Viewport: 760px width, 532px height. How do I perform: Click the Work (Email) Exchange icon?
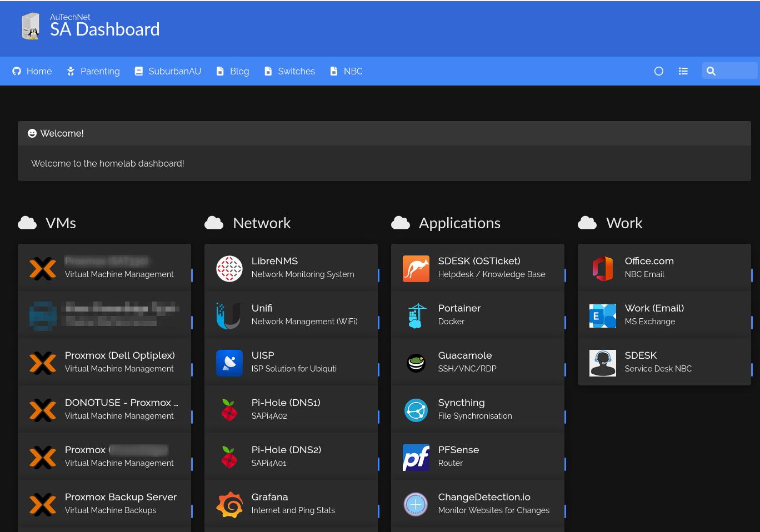tap(602, 316)
